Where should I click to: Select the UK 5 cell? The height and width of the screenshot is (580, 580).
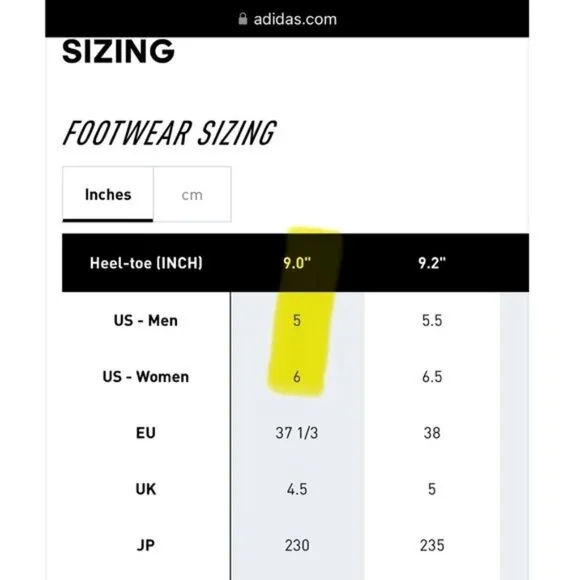pos(432,489)
